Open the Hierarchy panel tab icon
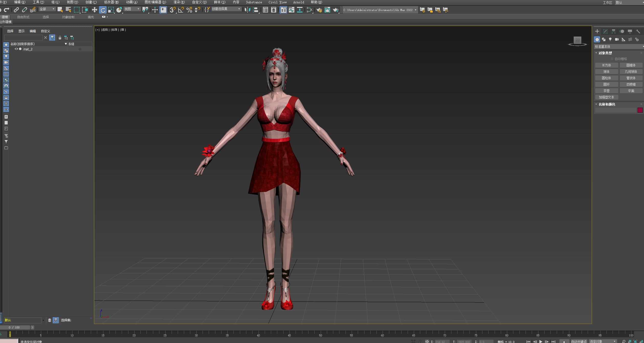The image size is (644, 343). (x=613, y=31)
